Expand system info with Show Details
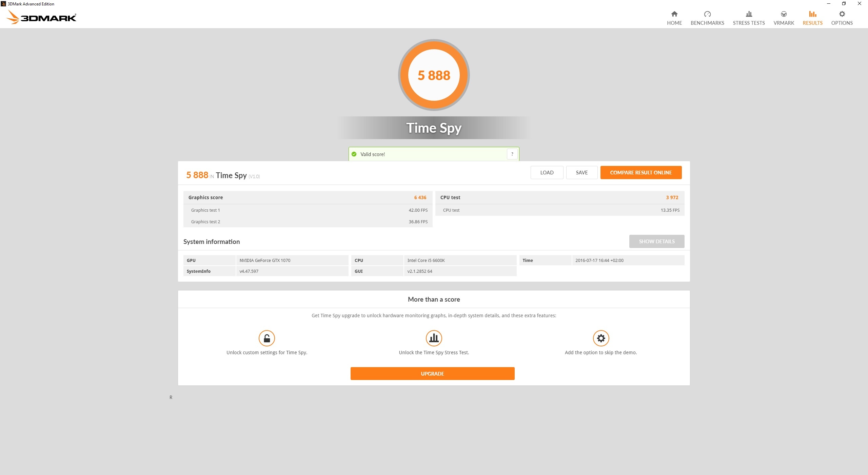The height and width of the screenshot is (475, 868). (656, 241)
